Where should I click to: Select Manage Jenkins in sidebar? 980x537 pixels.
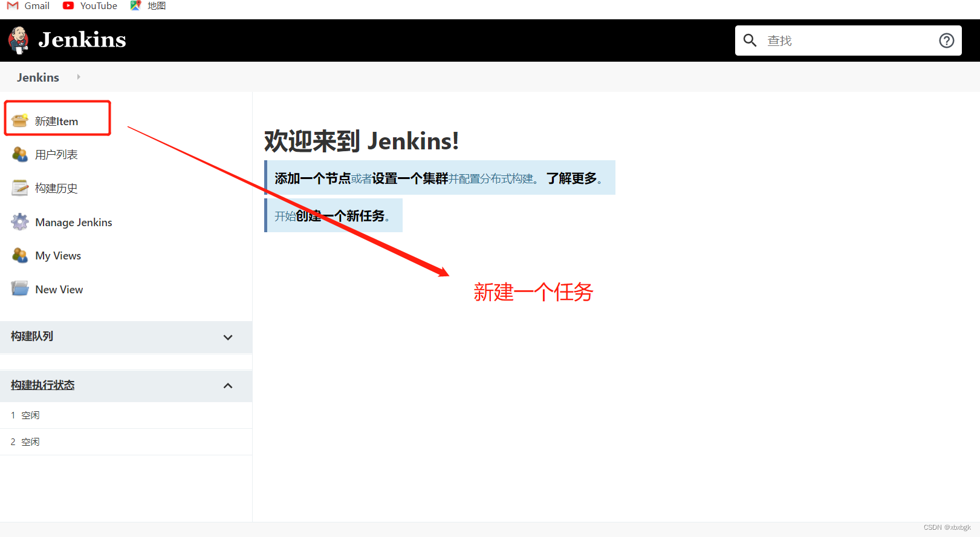pyautogui.click(x=74, y=223)
